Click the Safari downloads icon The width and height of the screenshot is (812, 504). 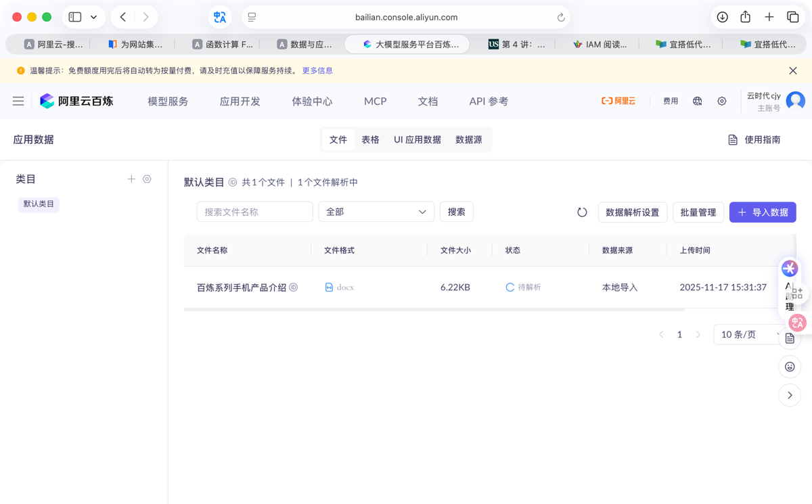(x=723, y=17)
